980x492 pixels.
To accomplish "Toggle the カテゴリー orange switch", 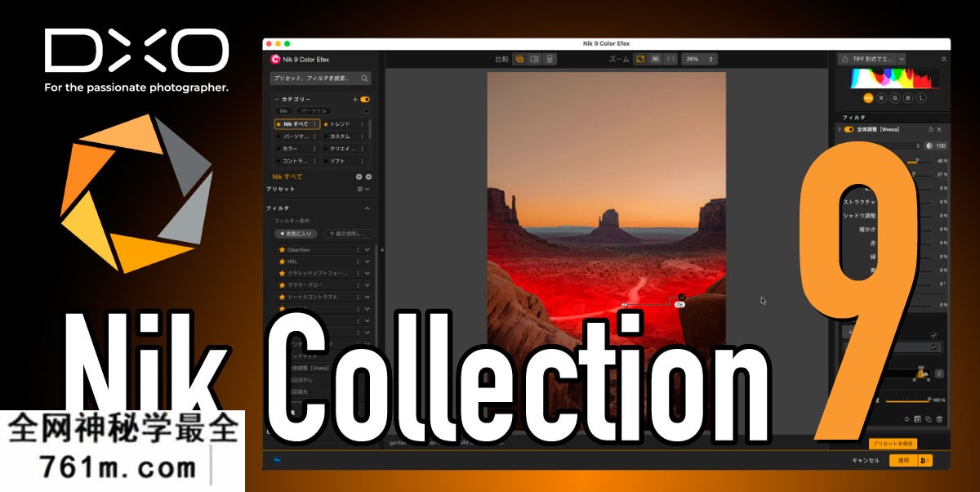I will click(365, 99).
